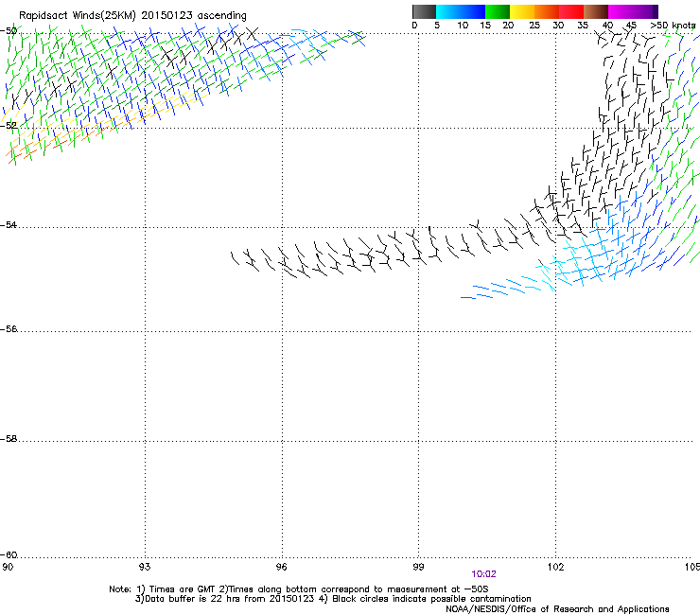Click the 96 longitude axis label
The height and width of the screenshot is (615, 700).
(x=282, y=567)
